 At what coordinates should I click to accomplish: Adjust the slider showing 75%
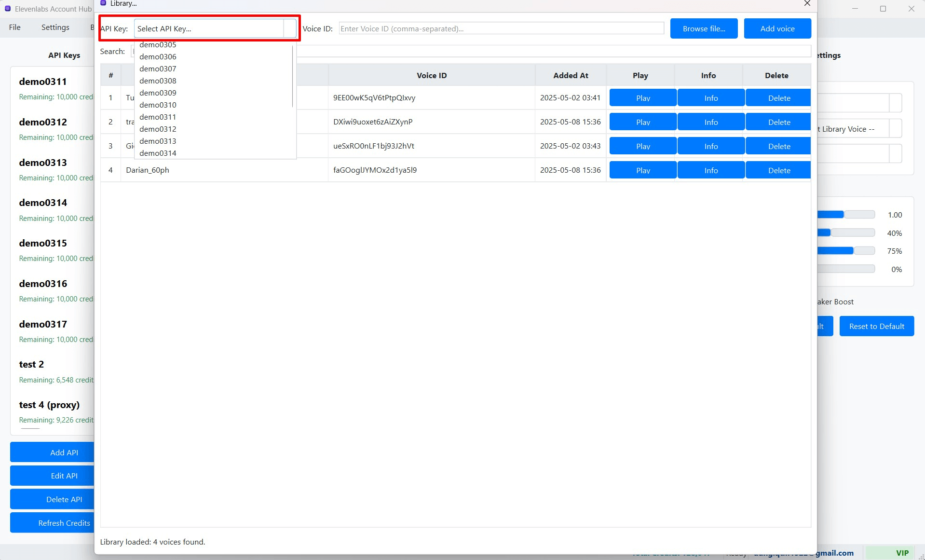pyautogui.click(x=846, y=251)
